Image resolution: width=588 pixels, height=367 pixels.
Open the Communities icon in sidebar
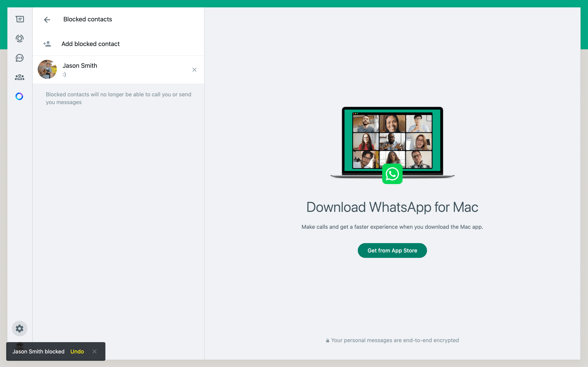coord(20,77)
